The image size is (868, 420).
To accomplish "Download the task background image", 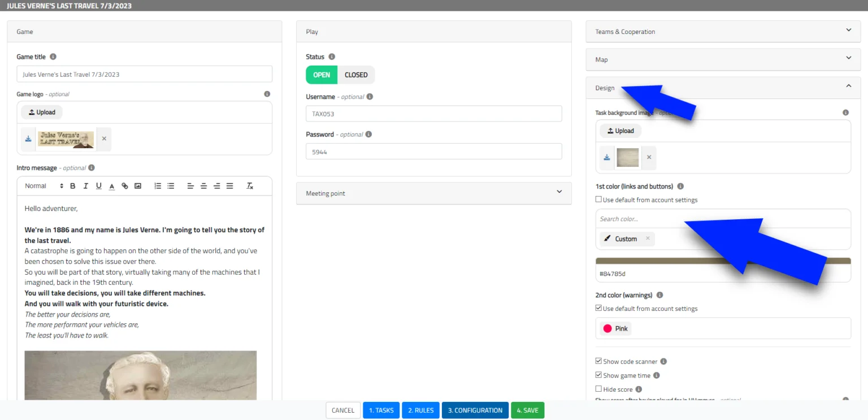I will pyautogui.click(x=607, y=157).
